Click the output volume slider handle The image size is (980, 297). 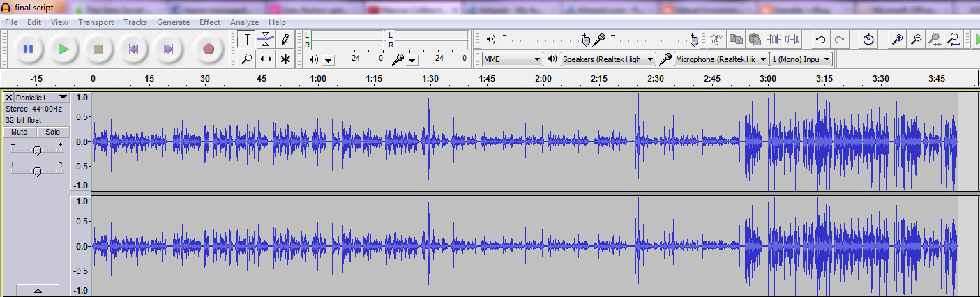pos(585,40)
